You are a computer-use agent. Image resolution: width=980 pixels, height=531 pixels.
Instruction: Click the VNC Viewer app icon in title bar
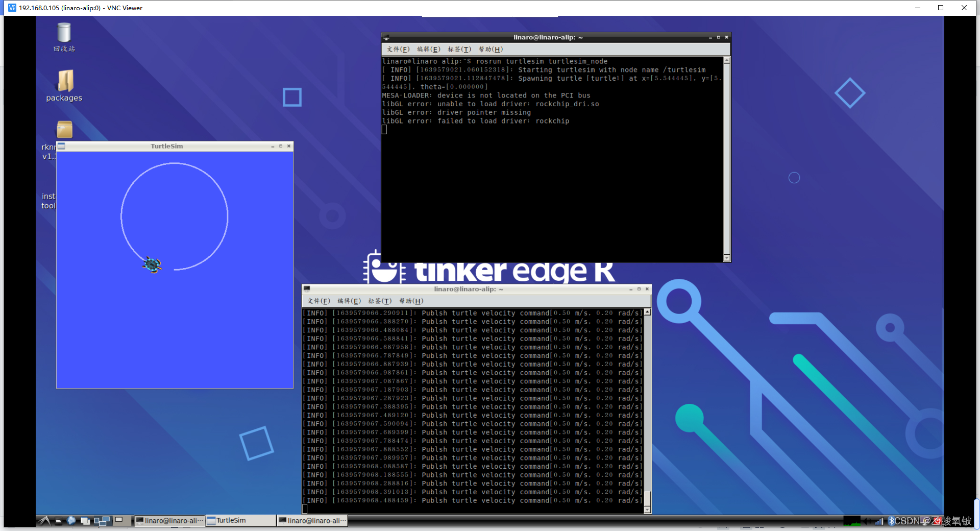pos(12,8)
